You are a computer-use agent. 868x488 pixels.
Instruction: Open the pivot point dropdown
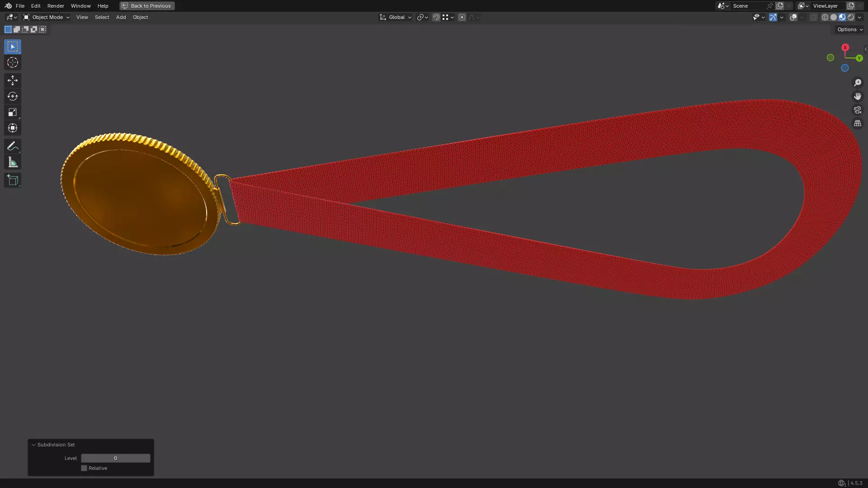tap(422, 17)
